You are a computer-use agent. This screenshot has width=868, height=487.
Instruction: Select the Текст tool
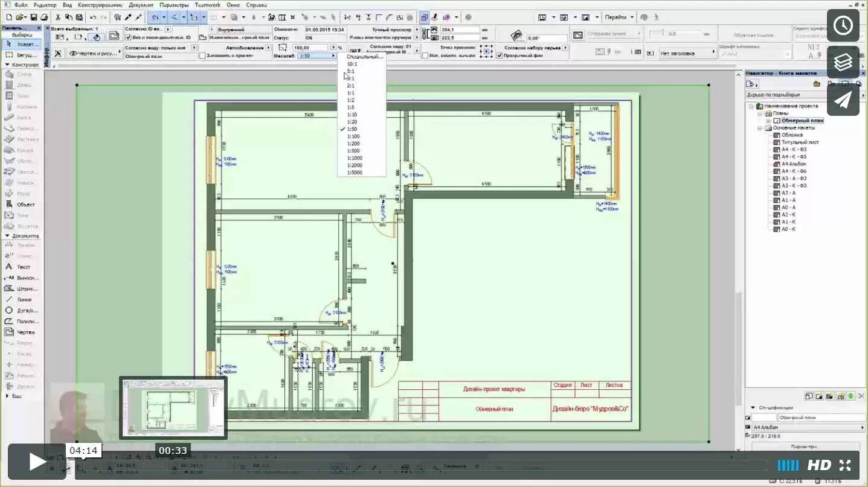pos(21,267)
